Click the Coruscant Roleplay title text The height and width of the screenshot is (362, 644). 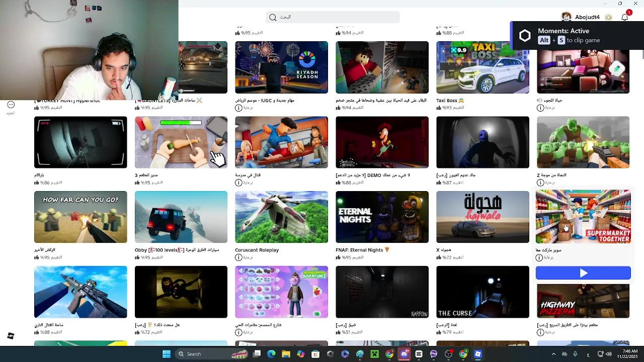tap(257, 250)
